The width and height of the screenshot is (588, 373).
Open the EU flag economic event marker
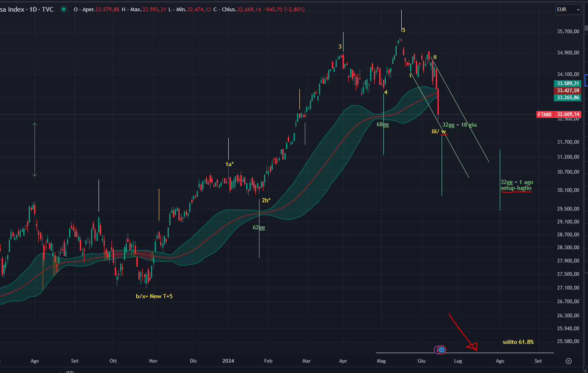click(442, 350)
